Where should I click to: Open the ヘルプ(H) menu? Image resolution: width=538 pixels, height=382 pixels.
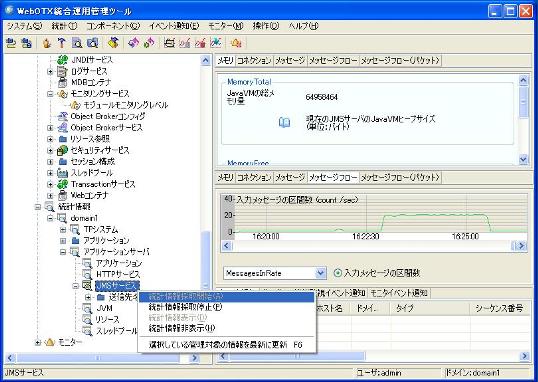coord(303,26)
